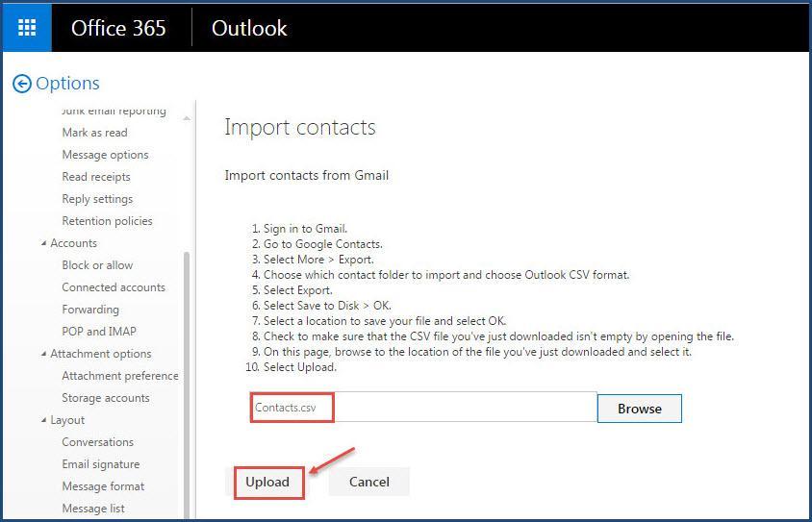This screenshot has height=522, width=812.
Task: Select Connected accounts in sidebar
Action: [x=114, y=287]
